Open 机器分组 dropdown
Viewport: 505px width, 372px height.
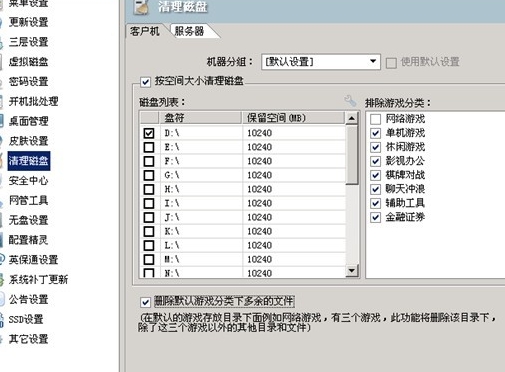321,62
